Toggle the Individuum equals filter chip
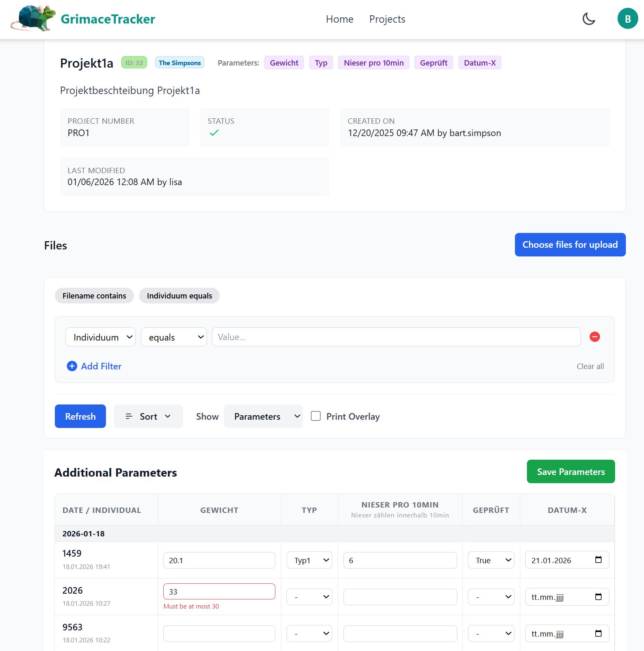Viewport: 644px width, 651px height. [179, 296]
